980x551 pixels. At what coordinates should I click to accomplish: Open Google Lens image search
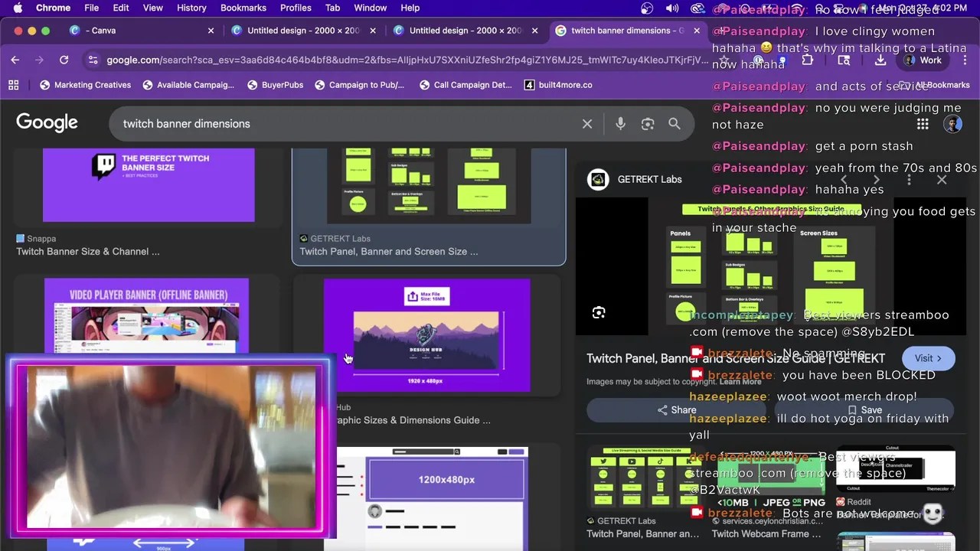648,124
